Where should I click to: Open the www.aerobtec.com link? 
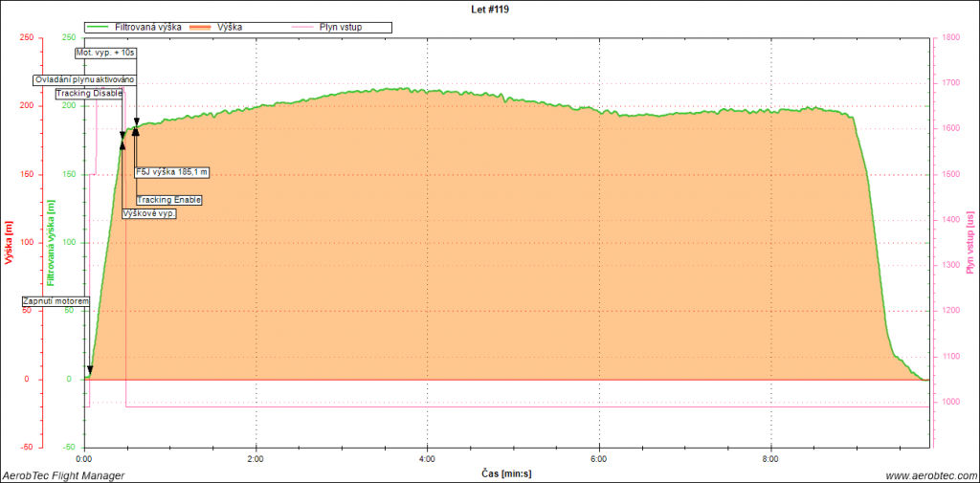930,475
